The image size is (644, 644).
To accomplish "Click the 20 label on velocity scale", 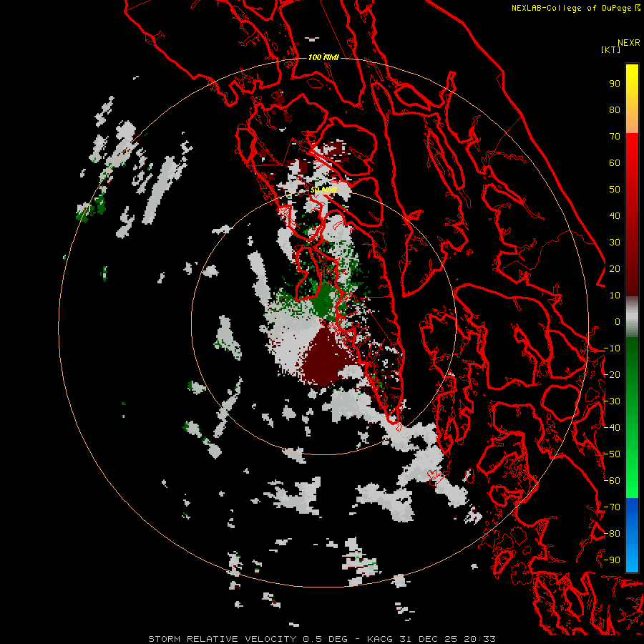I will click(x=615, y=269).
